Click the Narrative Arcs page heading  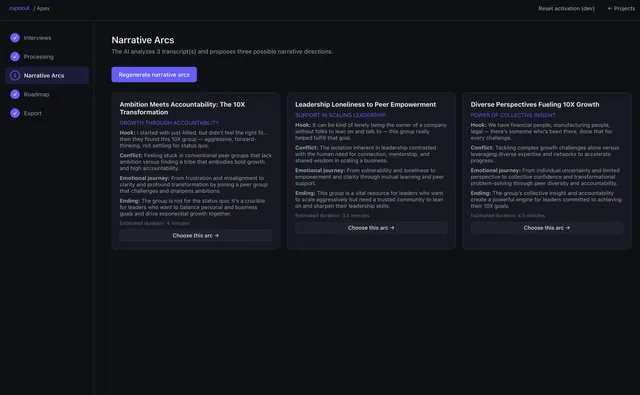pos(143,40)
